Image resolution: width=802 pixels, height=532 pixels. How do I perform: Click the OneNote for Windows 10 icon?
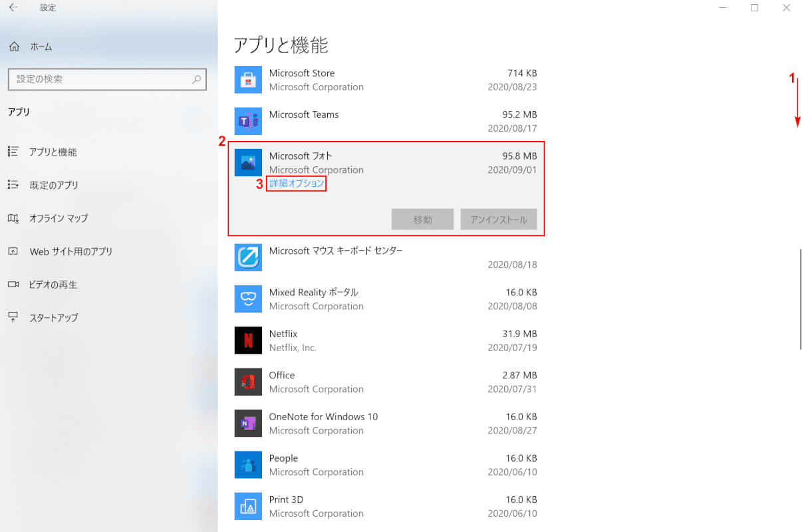tap(248, 423)
